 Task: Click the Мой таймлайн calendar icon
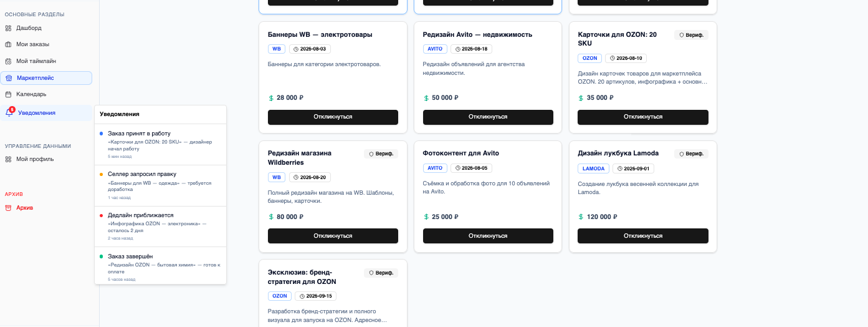point(8,61)
